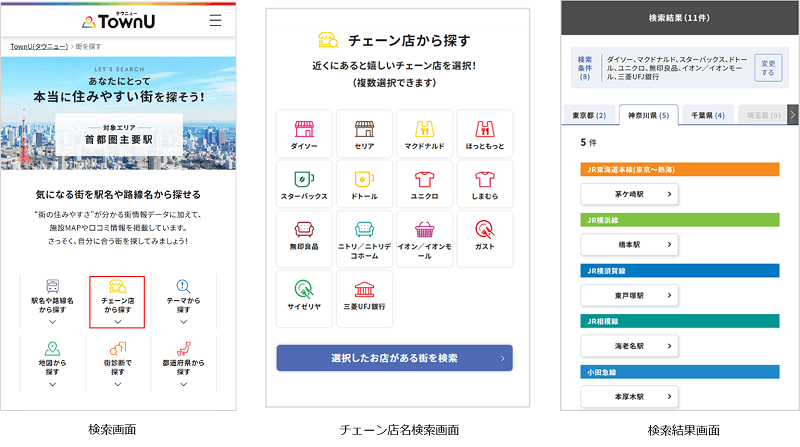Image resolution: width=800 pixels, height=447 pixels.
Task: Switch to the 東京都 results tab
Action: point(590,115)
